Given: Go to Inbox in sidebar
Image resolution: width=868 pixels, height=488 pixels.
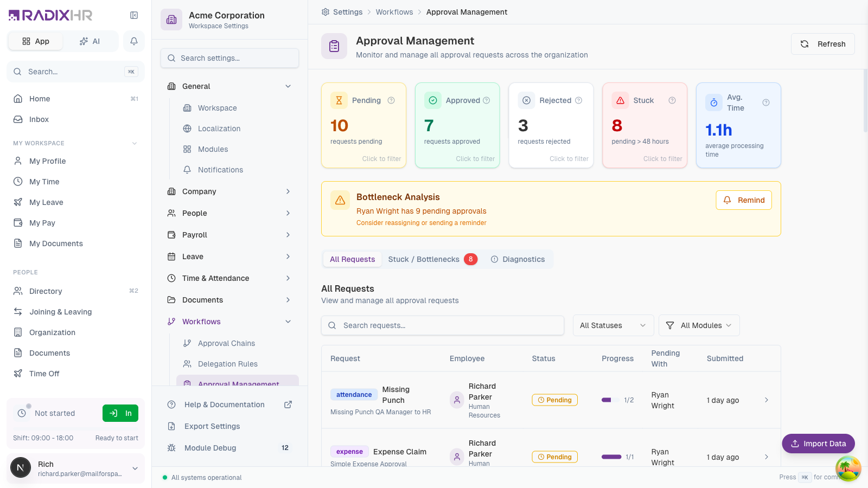Looking at the screenshot, I should coord(75,119).
